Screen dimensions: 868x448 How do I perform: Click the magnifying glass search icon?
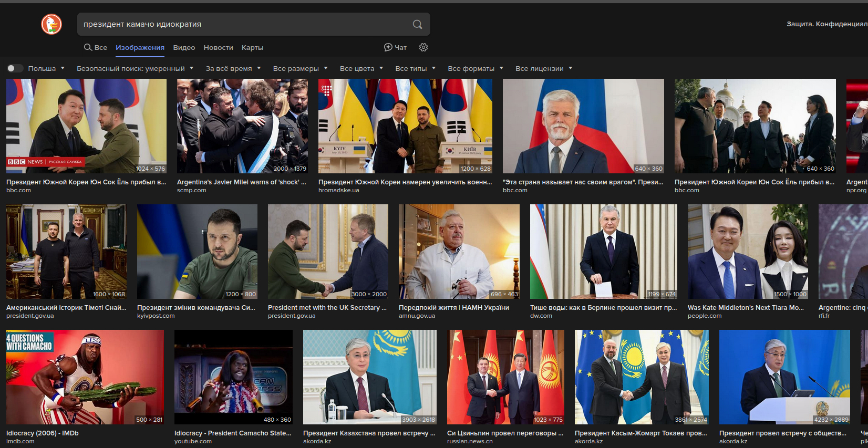(x=417, y=24)
